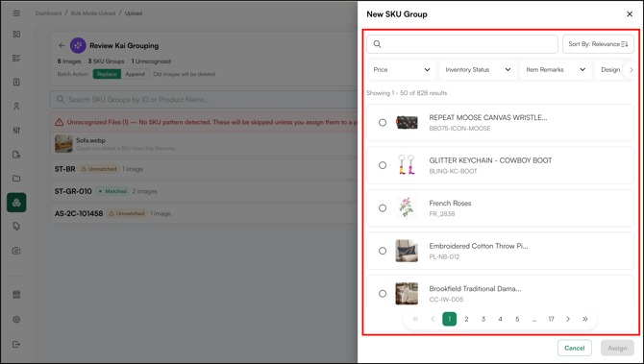Select French Roses radio button

[383, 208]
